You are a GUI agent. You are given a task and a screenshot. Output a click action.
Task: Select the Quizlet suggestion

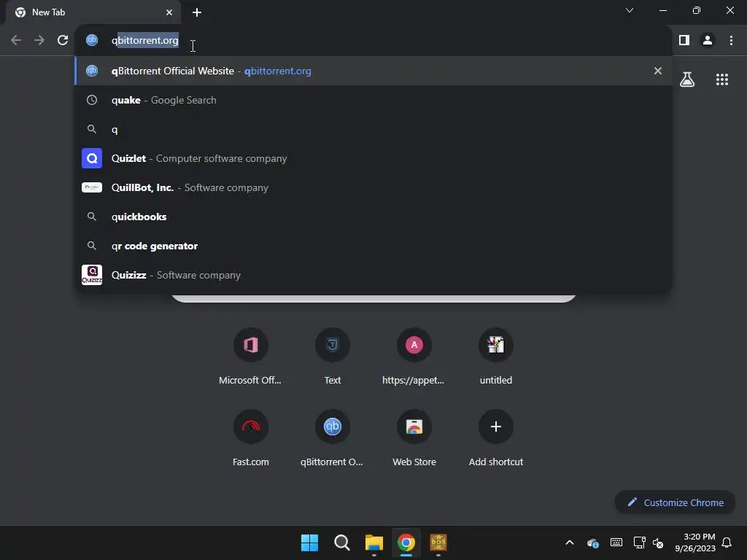(x=373, y=158)
